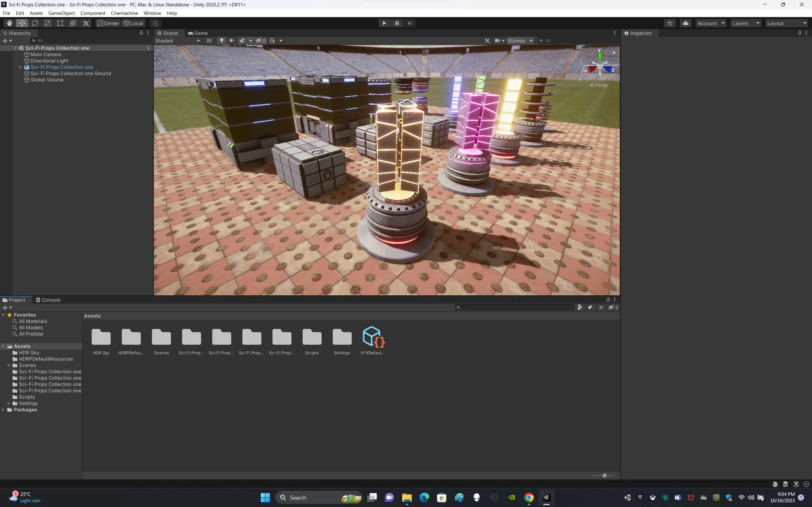Screen dimensions: 812x507
Task: Select the Scale tool
Action: coord(48,23)
